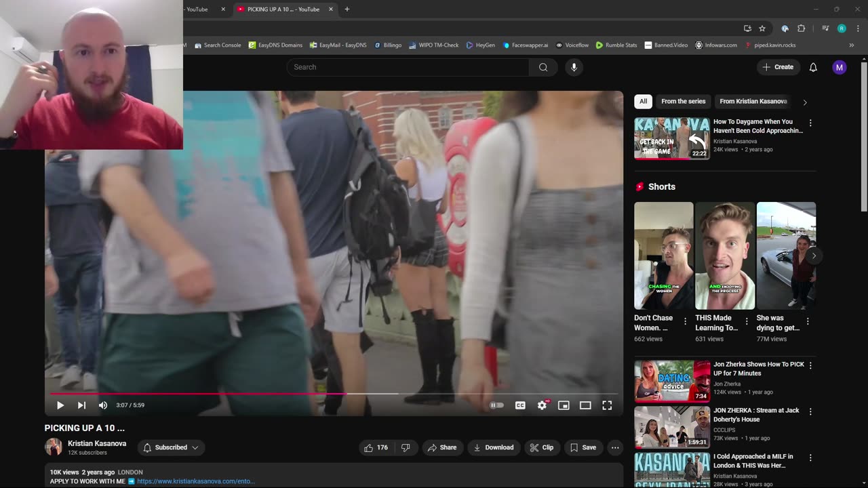Seek on the video progress bar
Screen dimensions: 868x488
[x=334, y=393]
